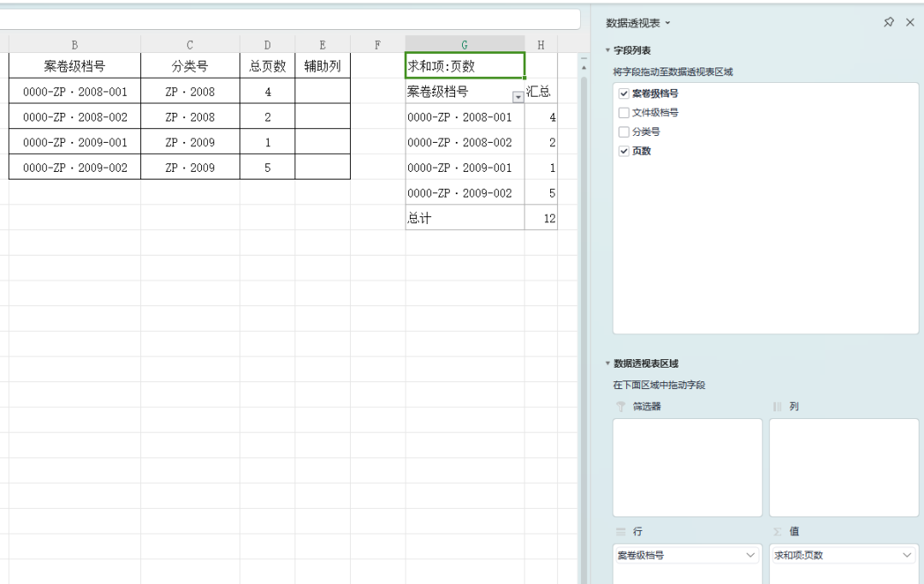Select header cell 案卷级档号 in column B

tap(74, 65)
